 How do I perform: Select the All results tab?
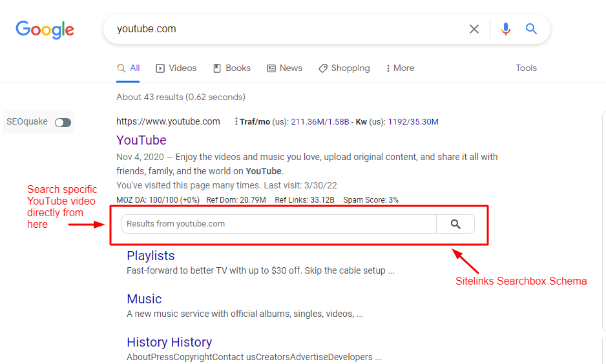click(129, 68)
